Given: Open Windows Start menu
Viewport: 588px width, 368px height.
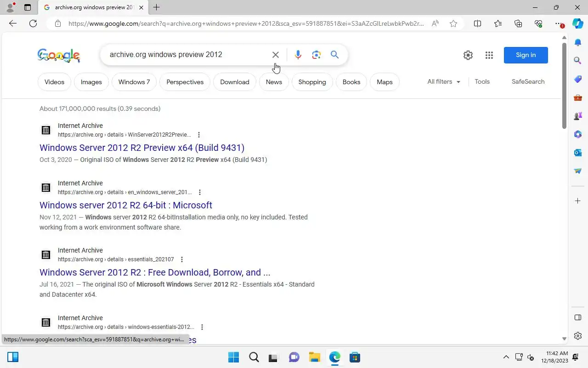Looking at the screenshot, I should tap(233, 357).
